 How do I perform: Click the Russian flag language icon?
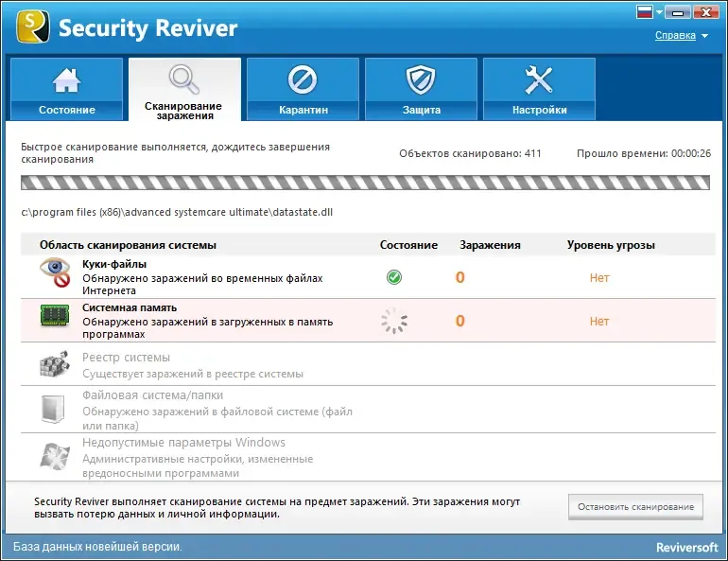point(645,12)
